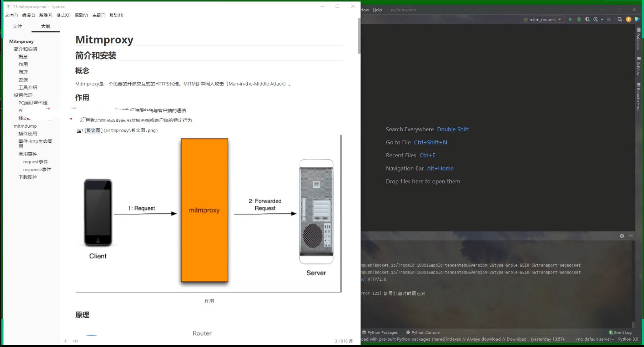Click the run console vertical scrollbar in PyCharm

(x=633, y=324)
